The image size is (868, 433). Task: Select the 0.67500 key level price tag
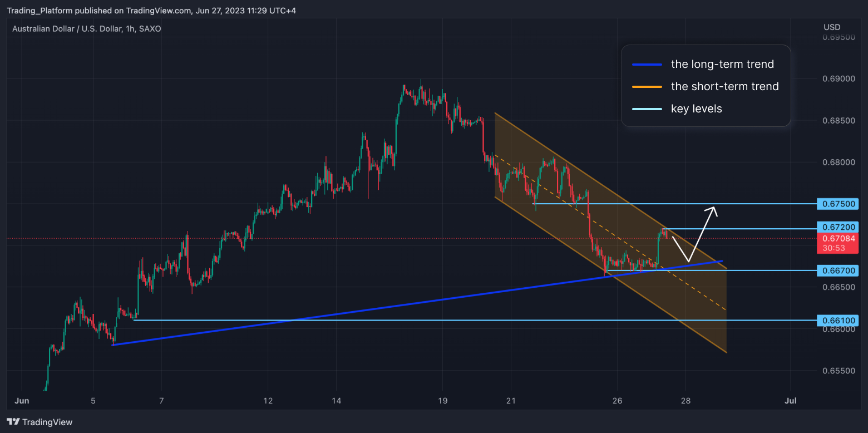[838, 204]
